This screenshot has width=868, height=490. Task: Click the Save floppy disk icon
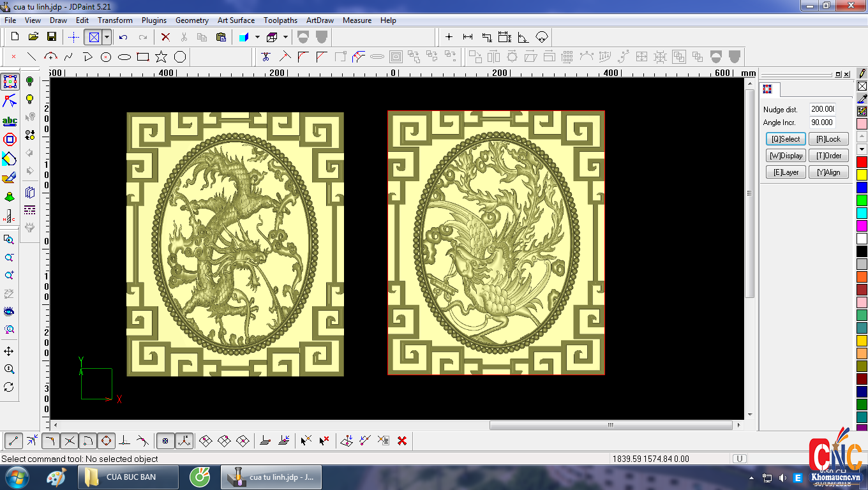point(52,37)
